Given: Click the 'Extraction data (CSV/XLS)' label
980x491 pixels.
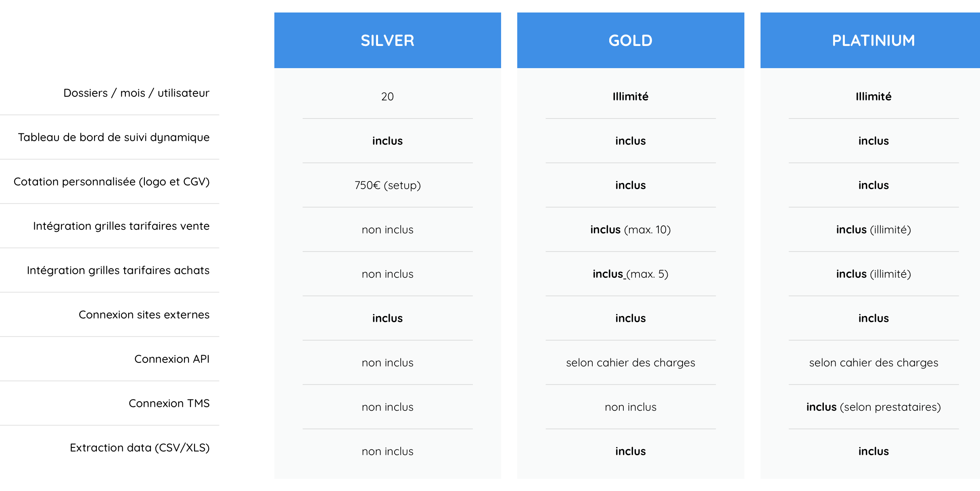Looking at the screenshot, I should [x=140, y=448].
